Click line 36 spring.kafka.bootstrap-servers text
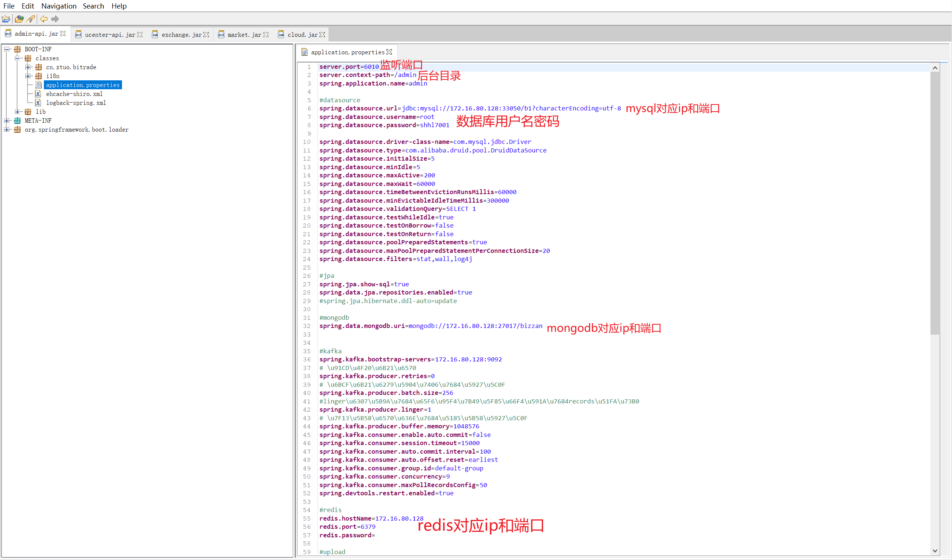 (x=411, y=359)
